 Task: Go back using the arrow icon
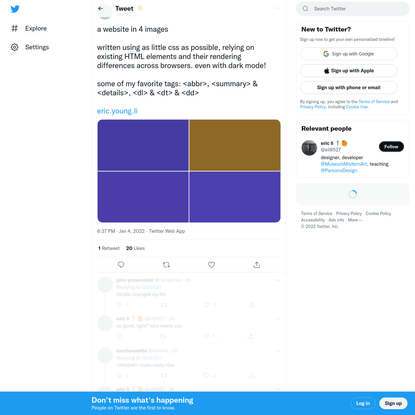(101, 8)
